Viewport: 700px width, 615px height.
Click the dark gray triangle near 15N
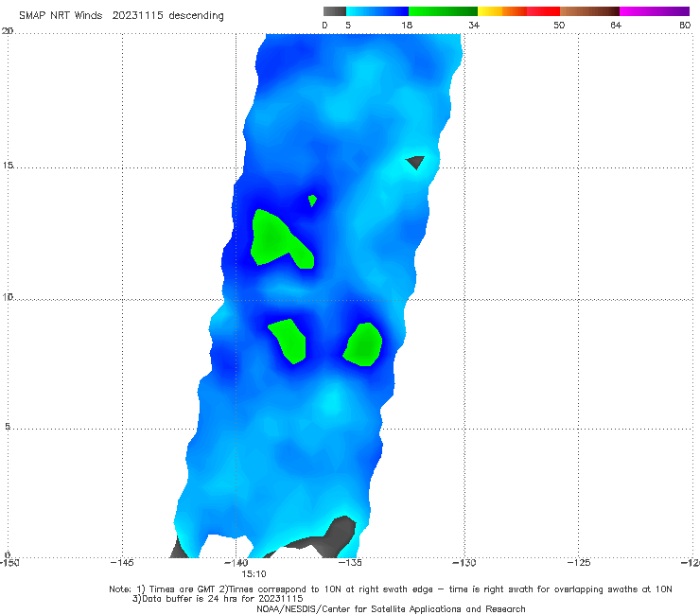pos(415,162)
